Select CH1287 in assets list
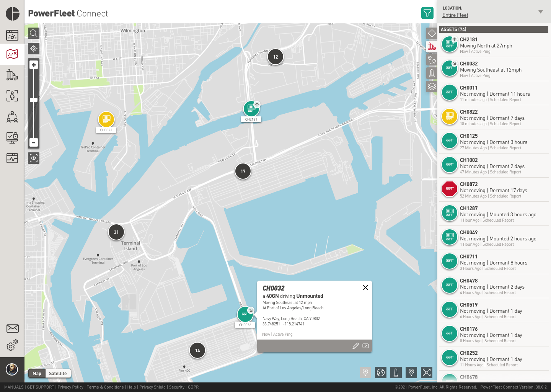Image resolution: width=551 pixels, height=392 pixels. 494,214
